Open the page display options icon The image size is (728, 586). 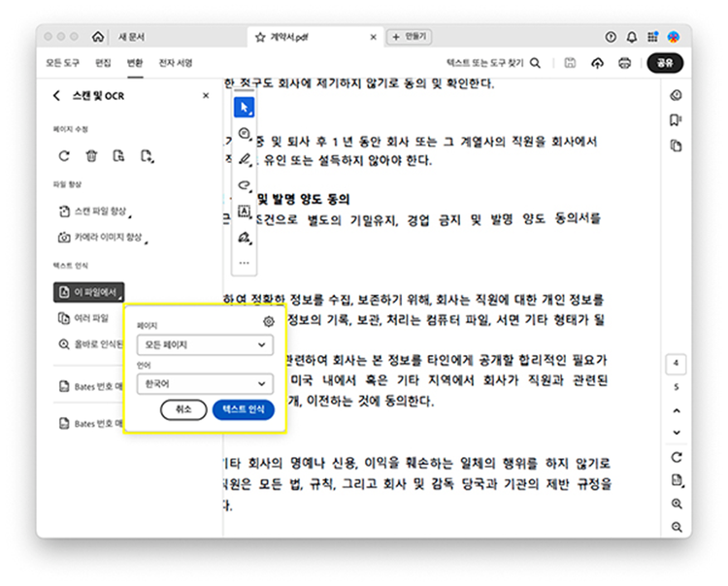[677, 480]
